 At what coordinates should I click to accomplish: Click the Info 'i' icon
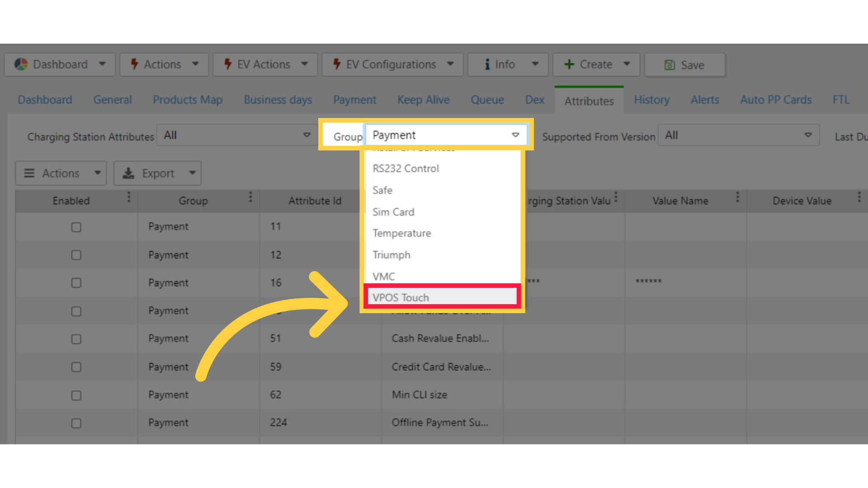coord(487,64)
